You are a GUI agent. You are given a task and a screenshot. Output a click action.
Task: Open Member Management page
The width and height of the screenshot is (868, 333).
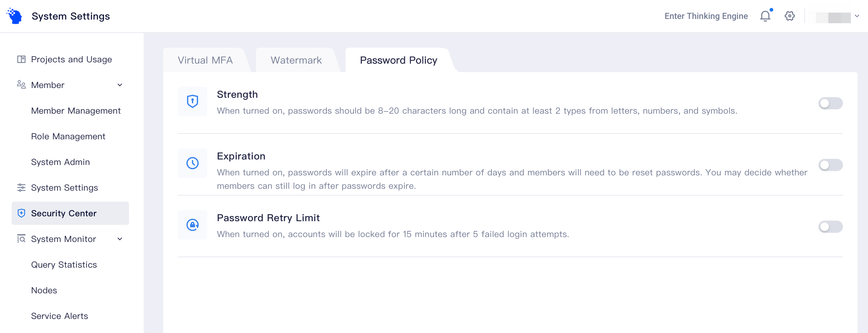[76, 111]
